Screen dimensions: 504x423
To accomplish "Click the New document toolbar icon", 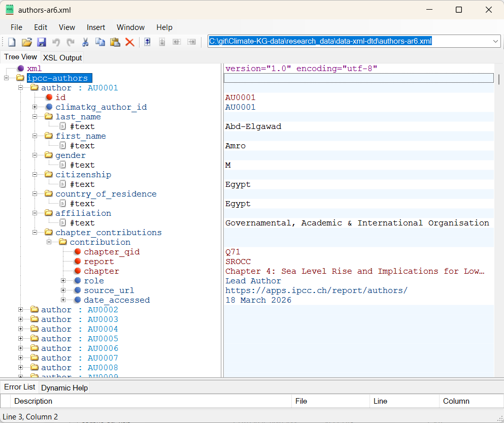I will pyautogui.click(x=12, y=42).
